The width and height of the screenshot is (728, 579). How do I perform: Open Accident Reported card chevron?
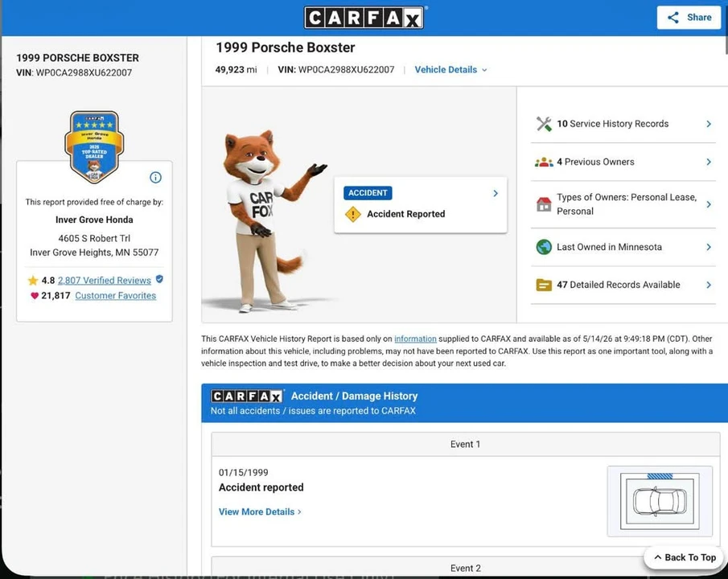(x=496, y=193)
